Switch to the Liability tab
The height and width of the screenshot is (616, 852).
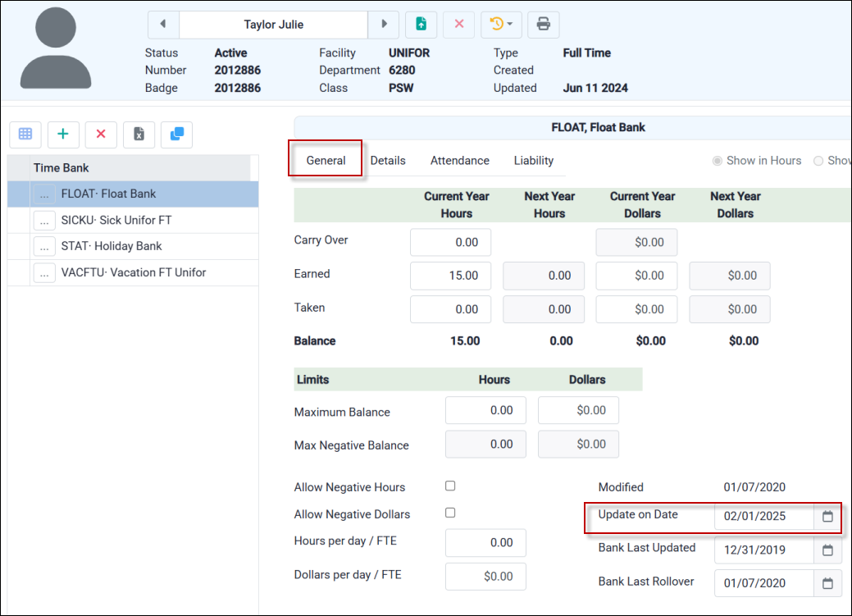[x=534, y=161]
